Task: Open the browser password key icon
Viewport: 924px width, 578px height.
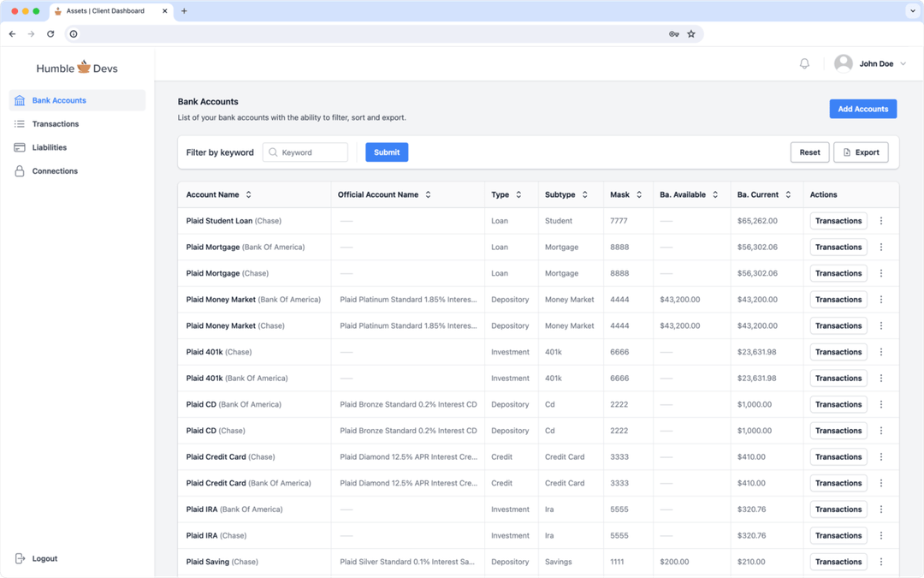Action: click(x=674, y=34)
